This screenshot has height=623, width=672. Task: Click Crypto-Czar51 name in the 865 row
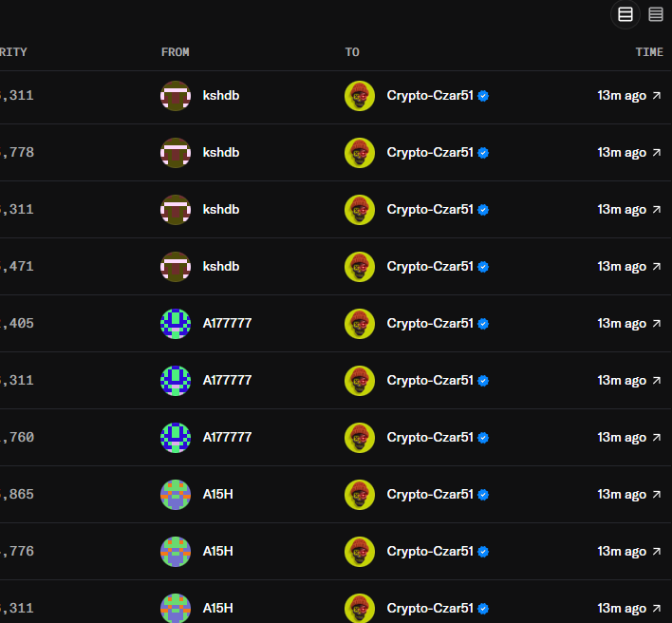(x=430, y=494)
